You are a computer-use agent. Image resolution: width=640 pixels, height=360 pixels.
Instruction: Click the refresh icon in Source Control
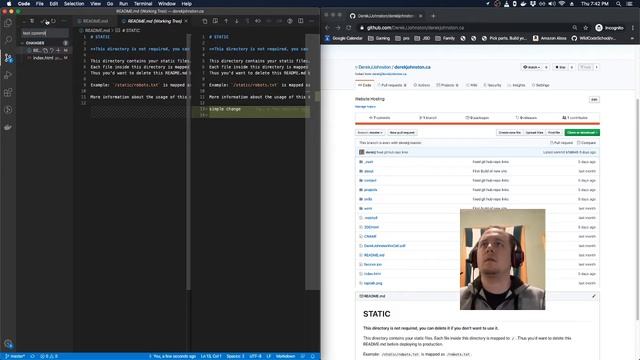[x=53, y=21]
